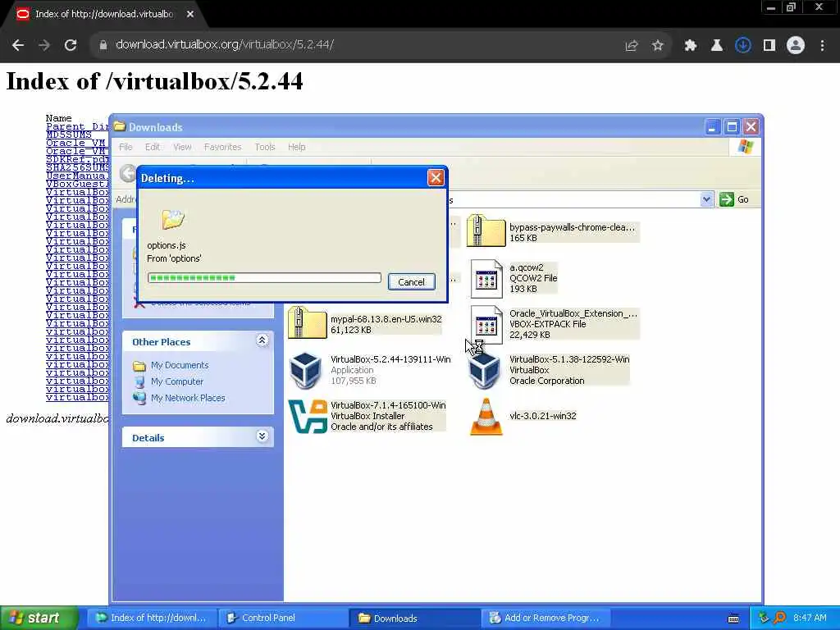The width and height of the screenshot is (840, 630).
Task: Click the 'a.qcow2' file name
Action: click(x=526, y=267)
